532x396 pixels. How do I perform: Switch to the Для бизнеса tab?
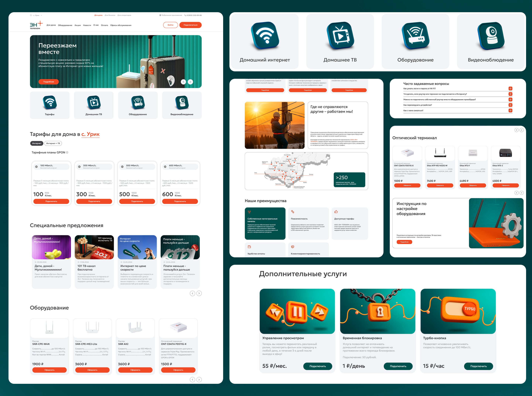(x=110, y=15)
